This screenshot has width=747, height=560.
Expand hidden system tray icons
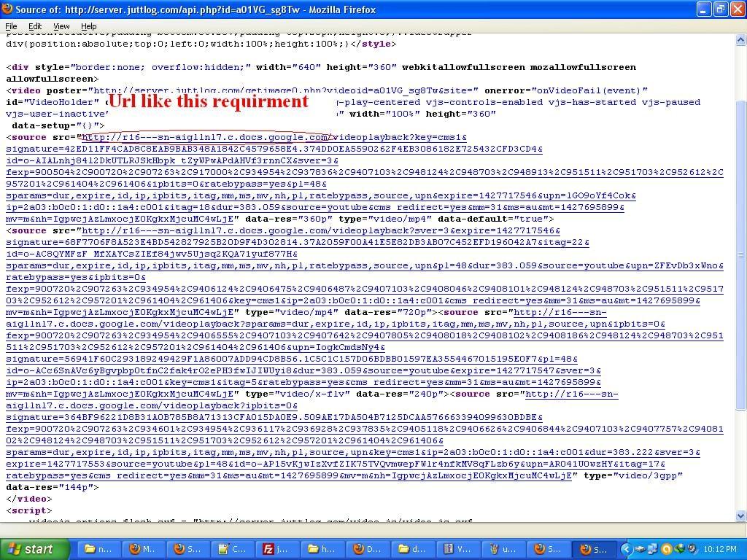[x=626, y=549]
